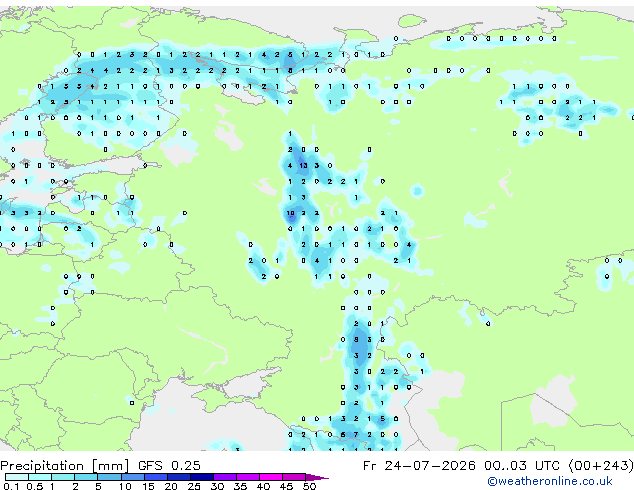Click the legend label "40"
Screen dimensions: 634x490
(x=263, y=486)
